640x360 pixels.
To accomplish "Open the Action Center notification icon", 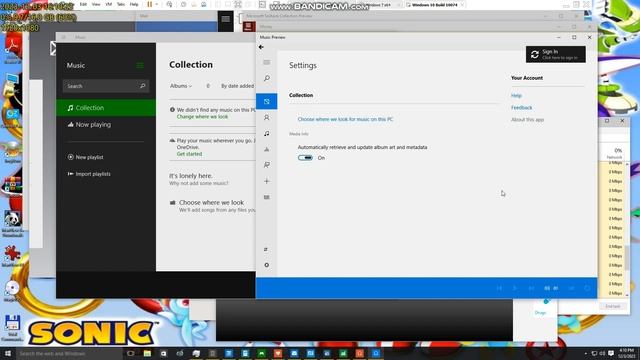I will (x=611, y=353).
